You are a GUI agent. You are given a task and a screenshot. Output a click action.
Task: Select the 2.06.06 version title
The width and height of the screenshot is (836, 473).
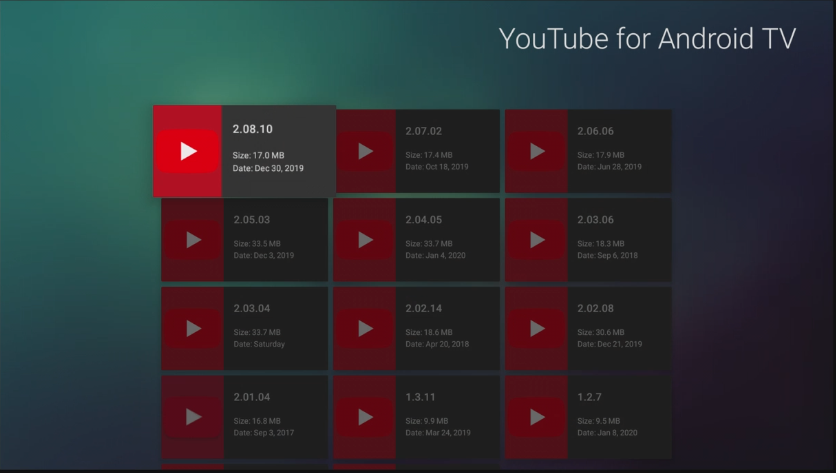(x=595, y=131)
